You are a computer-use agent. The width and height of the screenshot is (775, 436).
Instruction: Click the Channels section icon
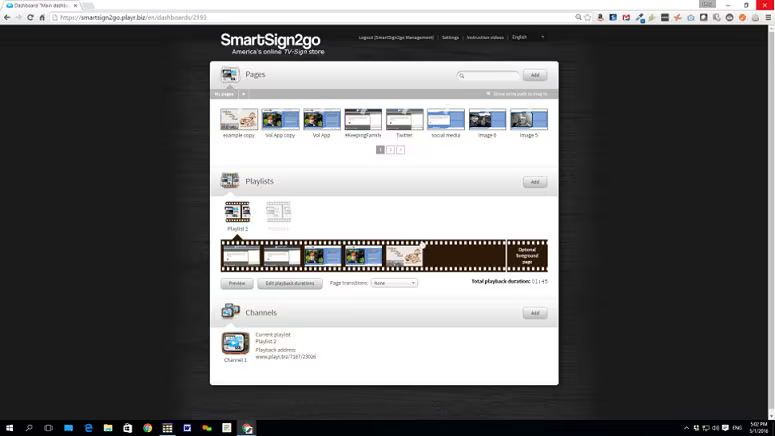point(230,311)
